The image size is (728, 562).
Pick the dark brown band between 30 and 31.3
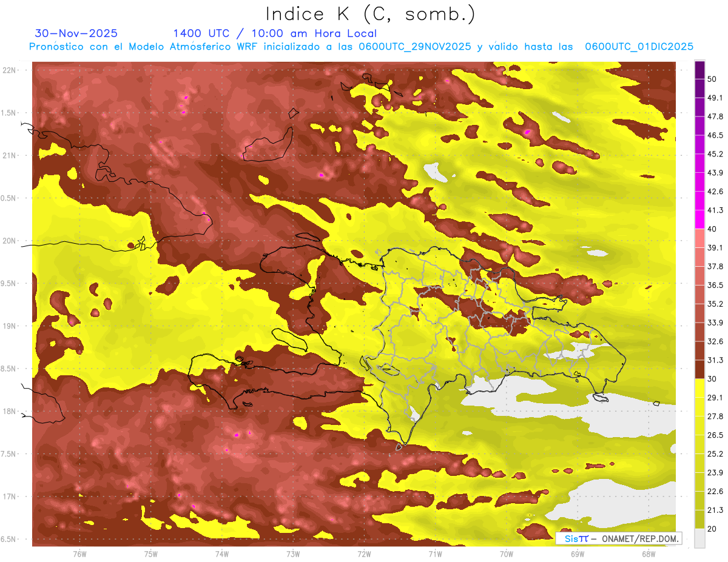point(699,369)
